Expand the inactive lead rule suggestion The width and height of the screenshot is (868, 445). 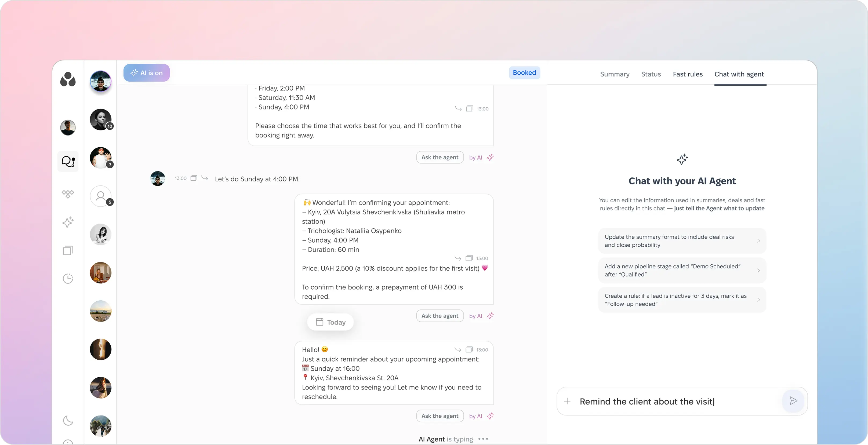coord(681,300)
